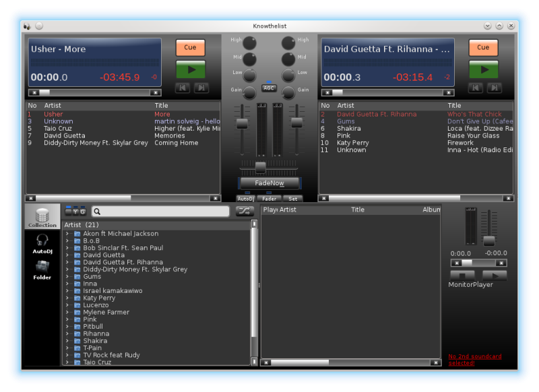Expand the B.o.B artist node
Screen dimensions: 539x392
click(x=67, y=241)
